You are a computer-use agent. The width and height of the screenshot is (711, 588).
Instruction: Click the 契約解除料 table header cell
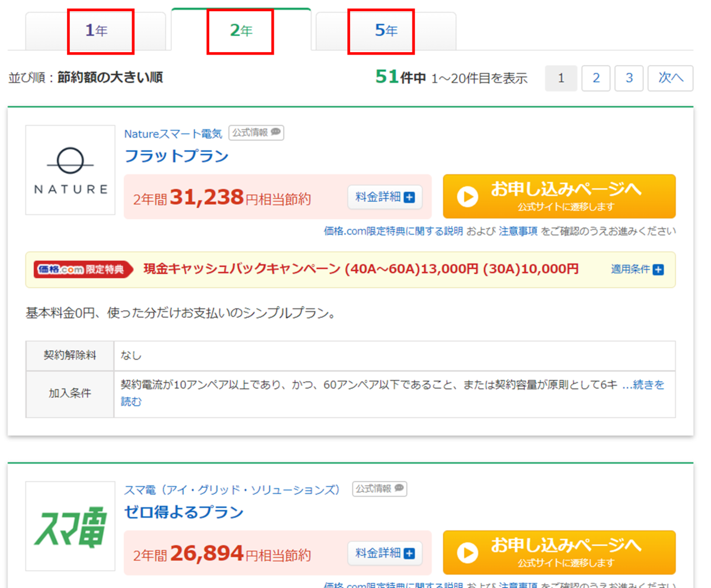70,356
